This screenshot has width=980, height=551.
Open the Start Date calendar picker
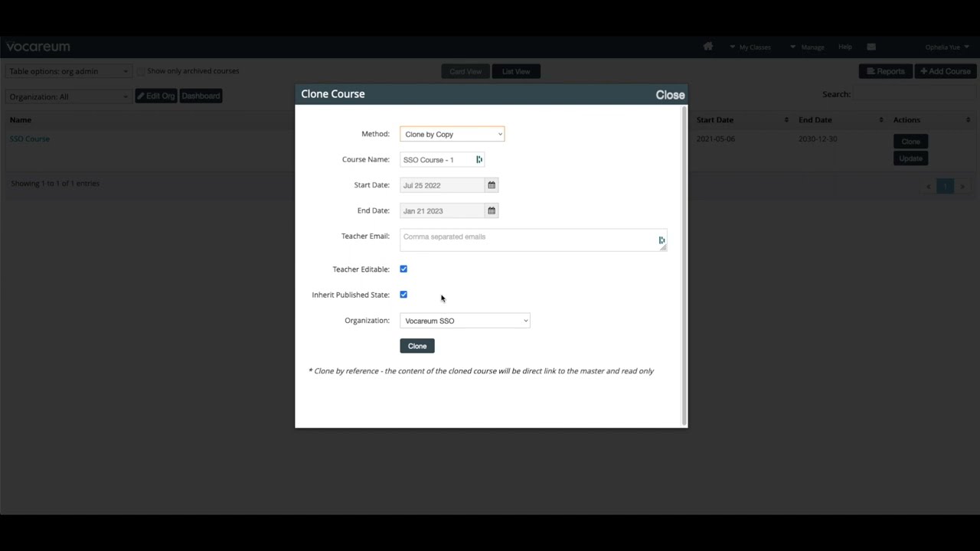(x=492, y=185)
